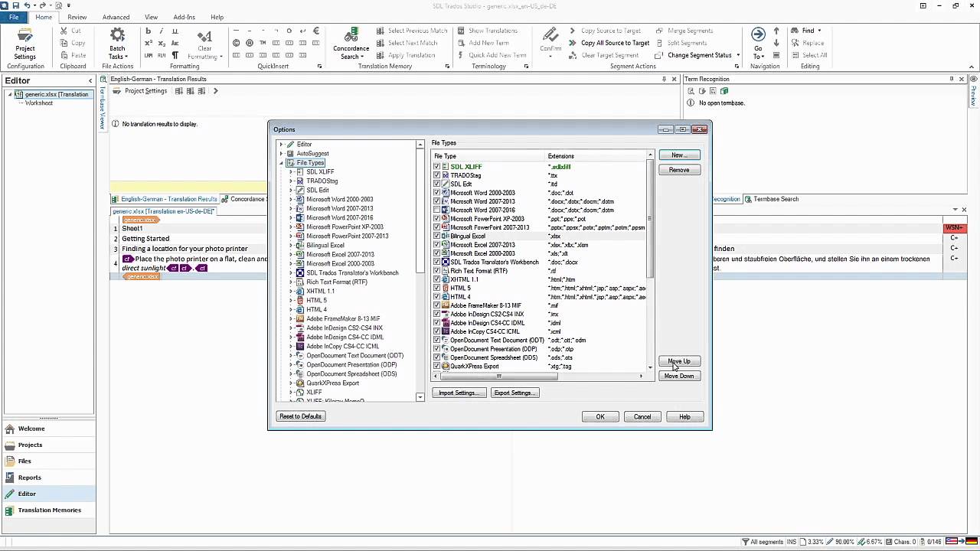Screen dimensions: 980x551
Task: Open the Translation Memories view
Action: pos(48,510)
